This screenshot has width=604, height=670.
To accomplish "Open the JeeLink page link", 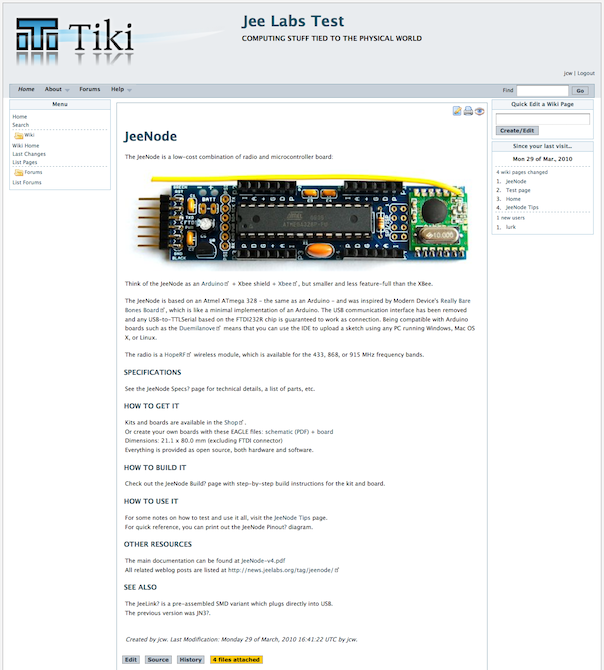I will (x=149, y=604).
